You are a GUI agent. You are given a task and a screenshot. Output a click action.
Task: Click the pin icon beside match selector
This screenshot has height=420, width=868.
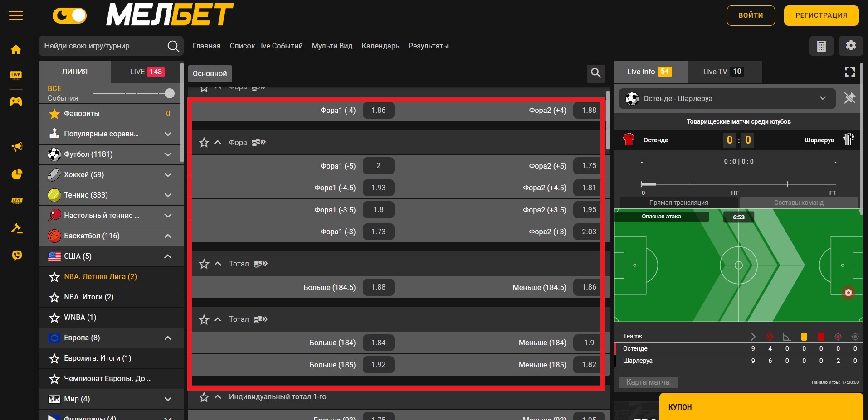click(x=849, y=98)
